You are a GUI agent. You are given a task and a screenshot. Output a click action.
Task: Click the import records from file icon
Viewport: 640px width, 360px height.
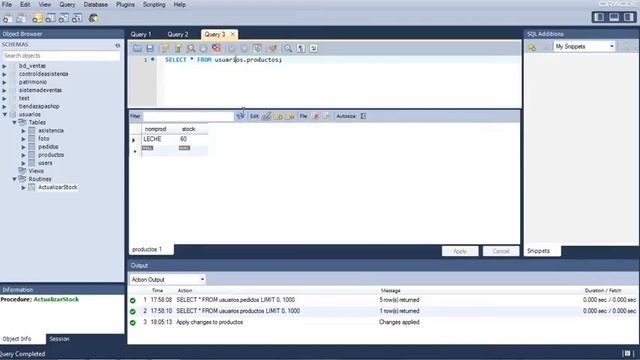pos(327,116)
